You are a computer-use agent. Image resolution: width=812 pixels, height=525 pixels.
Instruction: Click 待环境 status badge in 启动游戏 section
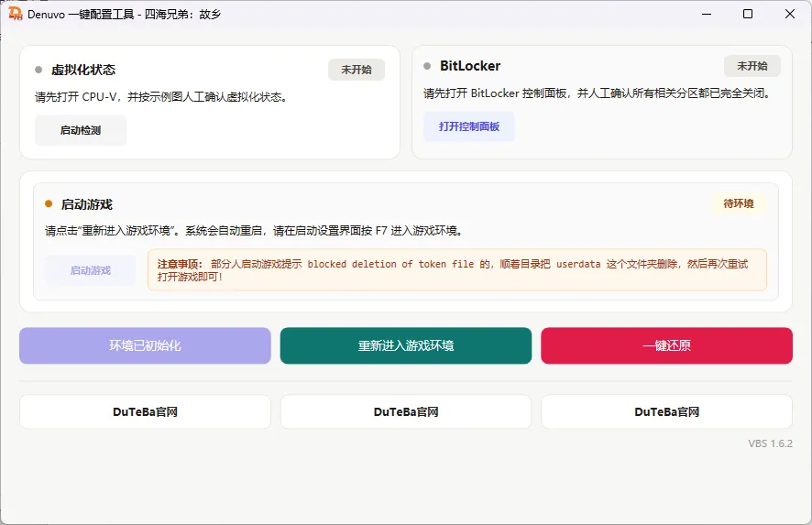[x=739, y=203]
